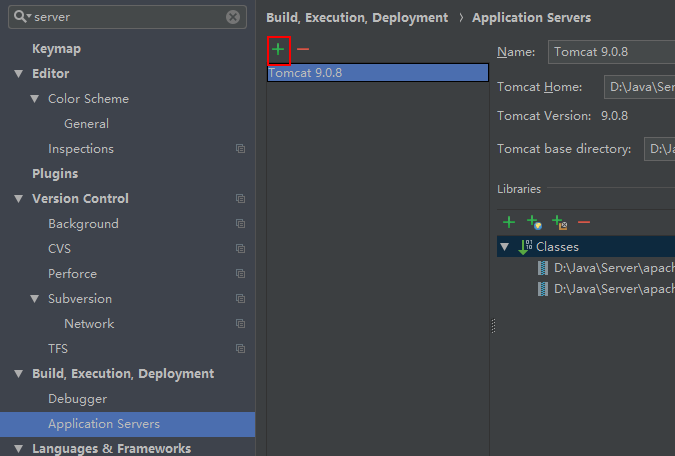Viewport: 675px width, 456px height.
Task: Select Subversion in tree
Action: (80, 298)
